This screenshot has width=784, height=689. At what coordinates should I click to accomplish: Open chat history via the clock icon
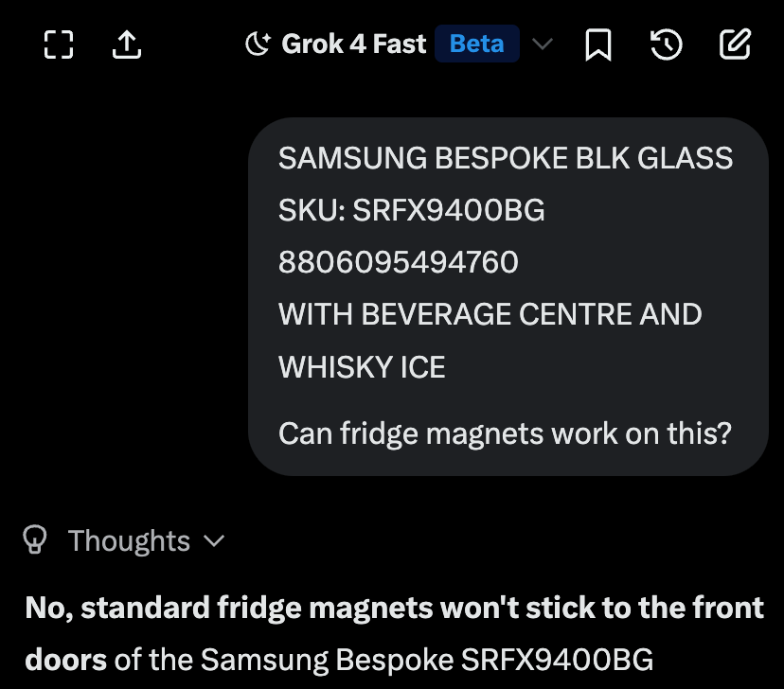click(x=667, y=44)
